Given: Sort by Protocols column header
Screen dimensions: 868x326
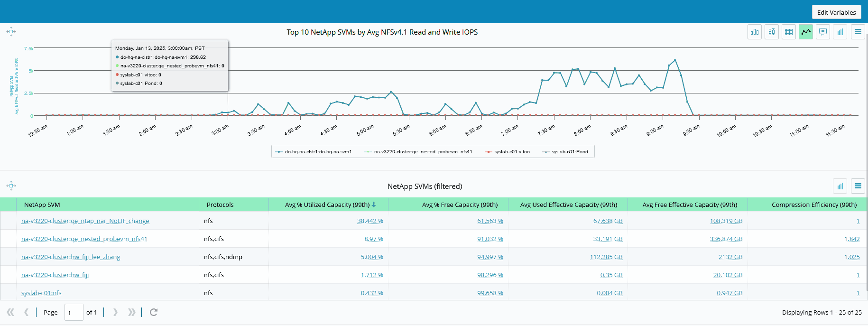Looking at the screenshot, I should pyautogui.click(x=220, y=205).
